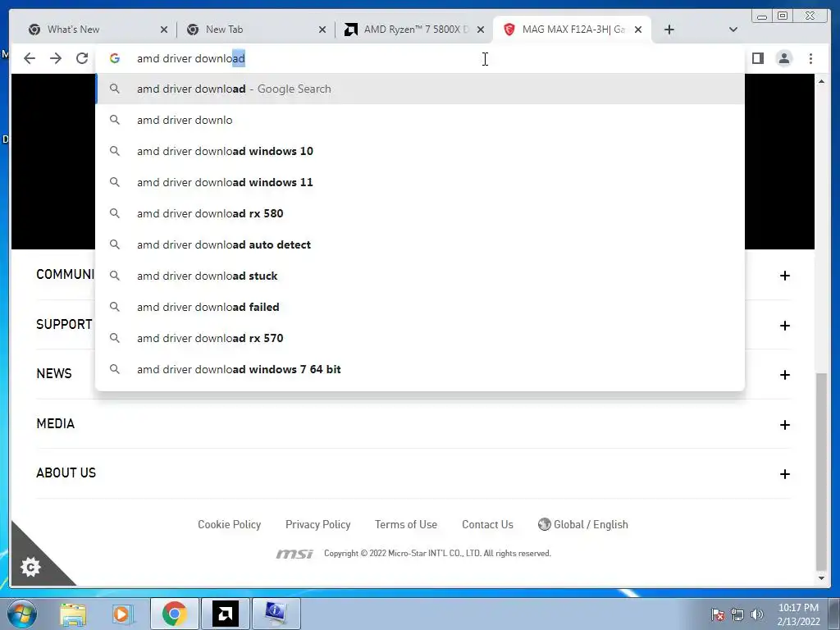This screenshot has width=840, height=630.
Task: Open Windows Explorer from the taskbar
Action: tap(73, 614)
